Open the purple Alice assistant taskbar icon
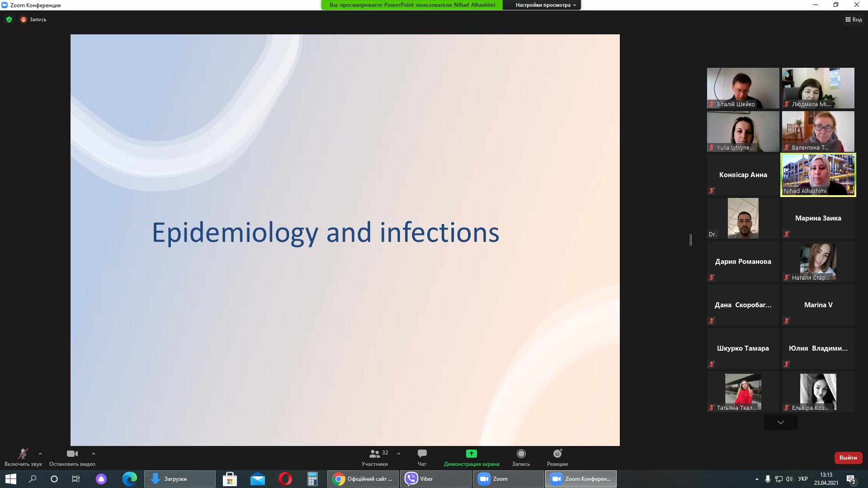This screenshot has width=868, height=488. (101, 479)
